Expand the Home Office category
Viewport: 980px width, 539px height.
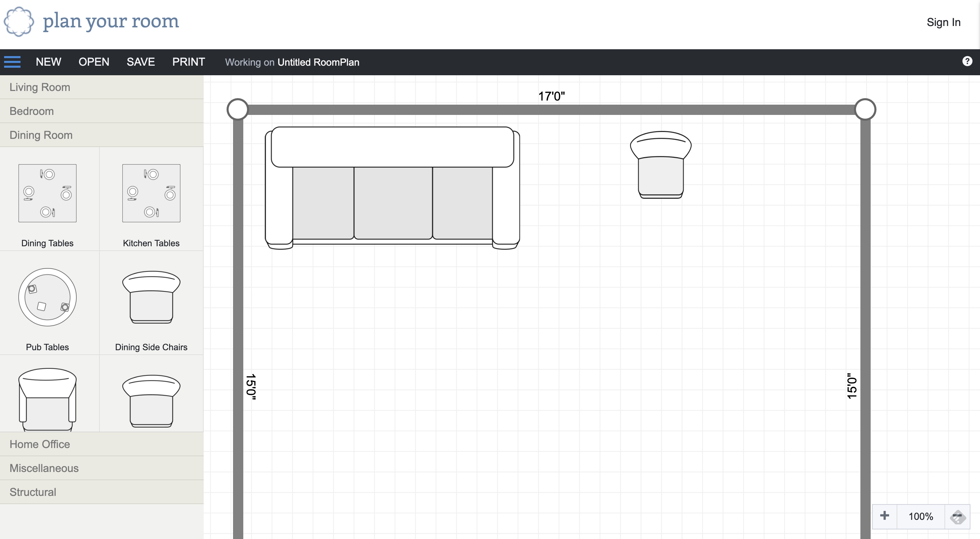coord(40,444)
